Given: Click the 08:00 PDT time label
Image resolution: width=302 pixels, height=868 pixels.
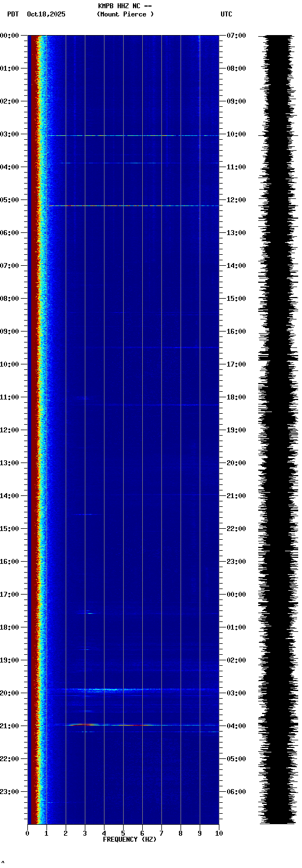Looking at the screenshot, I should click(x=9, y=299).
